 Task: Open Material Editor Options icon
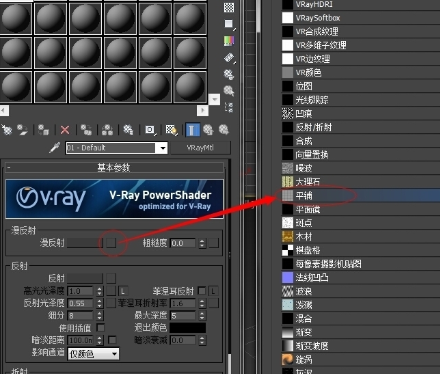pyautogui.click(x=229, y=74)
